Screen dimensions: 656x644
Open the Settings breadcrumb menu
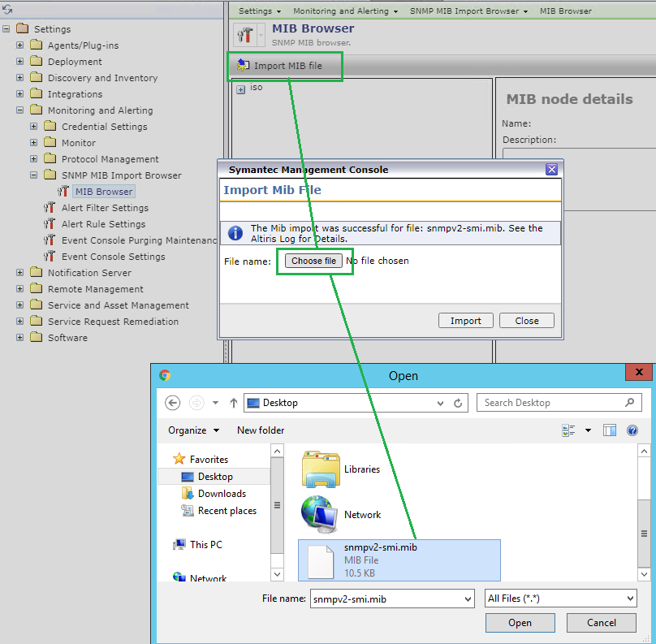click(x=260, y=11)
